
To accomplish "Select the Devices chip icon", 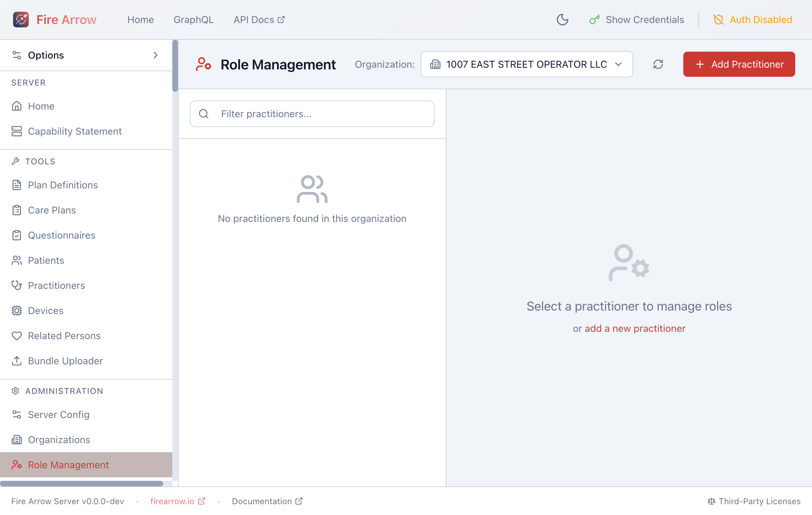I will tap(16, 311).
